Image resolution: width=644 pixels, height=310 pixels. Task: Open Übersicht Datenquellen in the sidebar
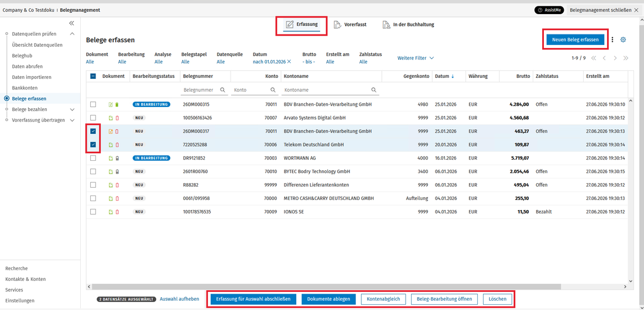(x=37, y=45)
